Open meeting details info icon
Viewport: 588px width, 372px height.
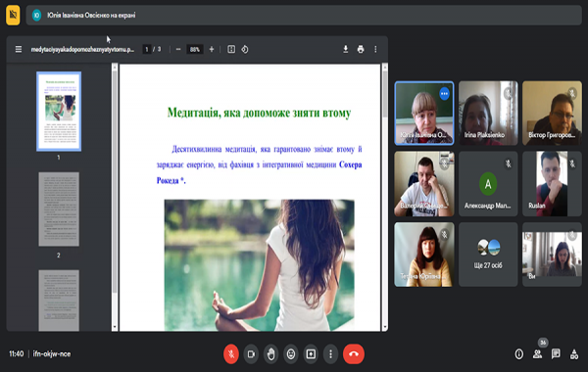(519, 354)
